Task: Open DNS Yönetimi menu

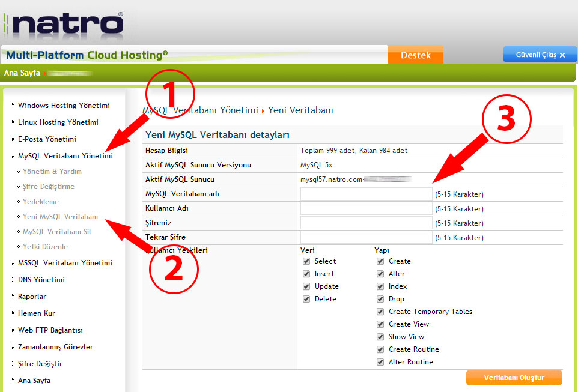Action: 41,280
